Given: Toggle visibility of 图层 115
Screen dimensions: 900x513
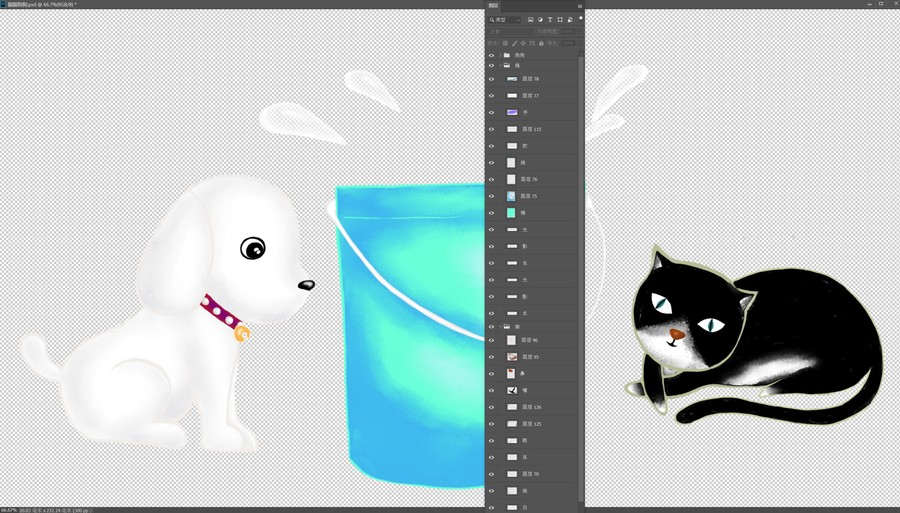Looking at the screenshot, I should 491,129.
